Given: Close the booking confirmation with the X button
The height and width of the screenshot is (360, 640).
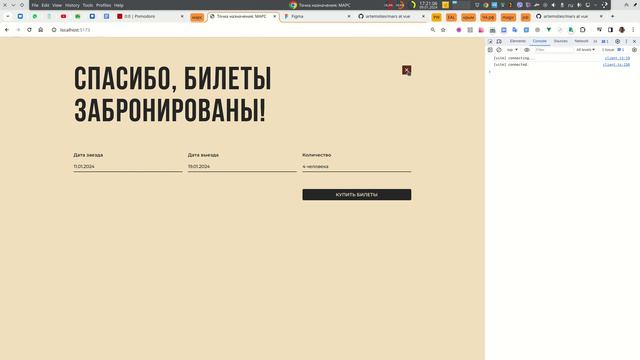Looking at the screenshot, I should click(x=406, y=70).
